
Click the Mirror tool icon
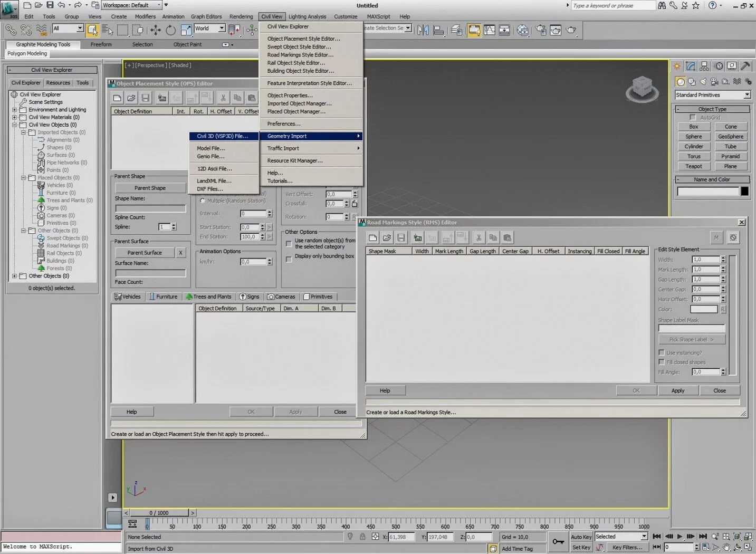pos(423,30)
